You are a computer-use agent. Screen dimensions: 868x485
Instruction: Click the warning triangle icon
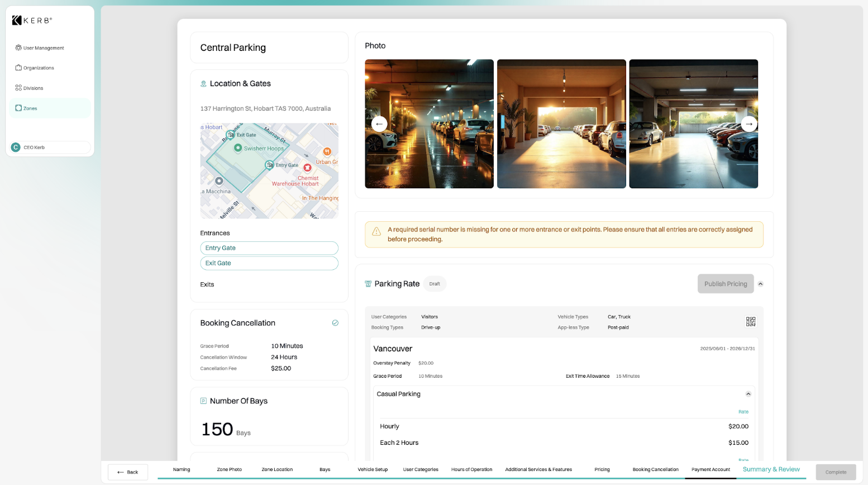point(376,231)
